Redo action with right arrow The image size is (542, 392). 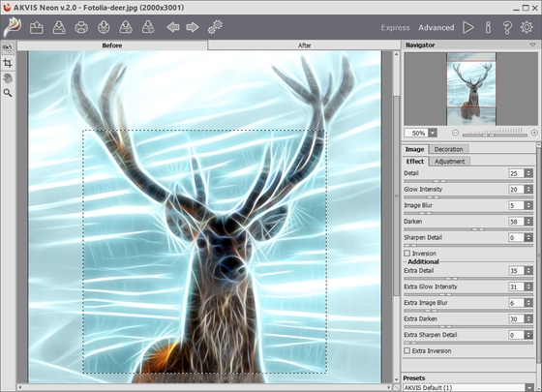tap(193, 27)
